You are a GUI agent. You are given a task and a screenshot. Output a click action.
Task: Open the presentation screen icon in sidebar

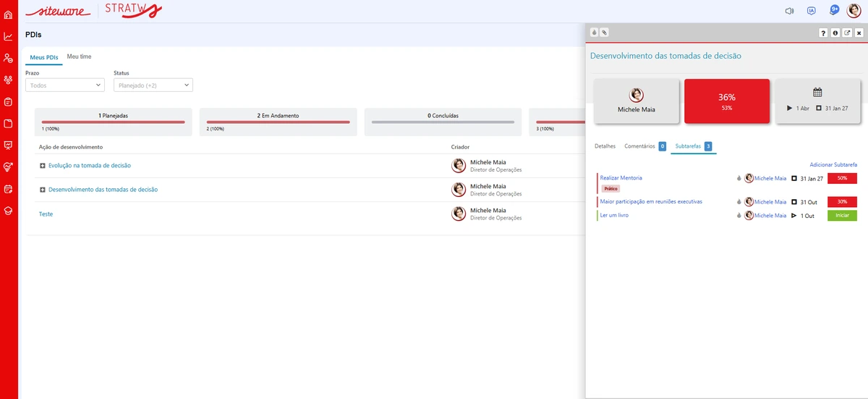9,145
